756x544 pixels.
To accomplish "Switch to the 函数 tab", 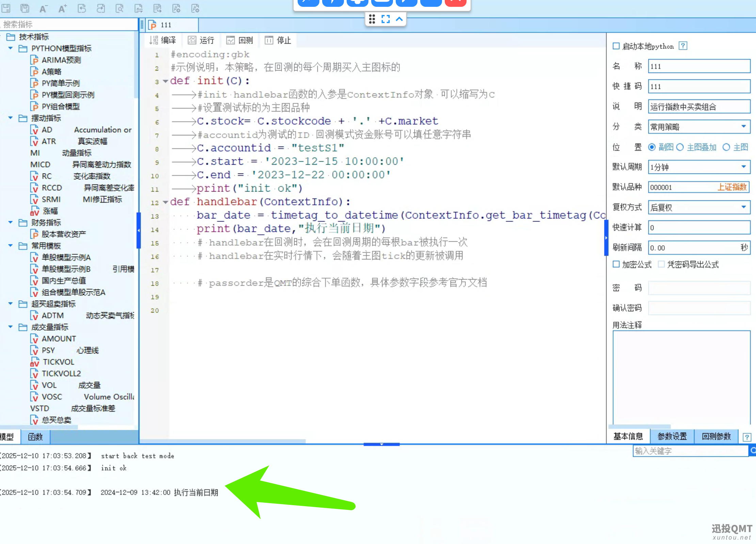I will (x=35, y=437).
